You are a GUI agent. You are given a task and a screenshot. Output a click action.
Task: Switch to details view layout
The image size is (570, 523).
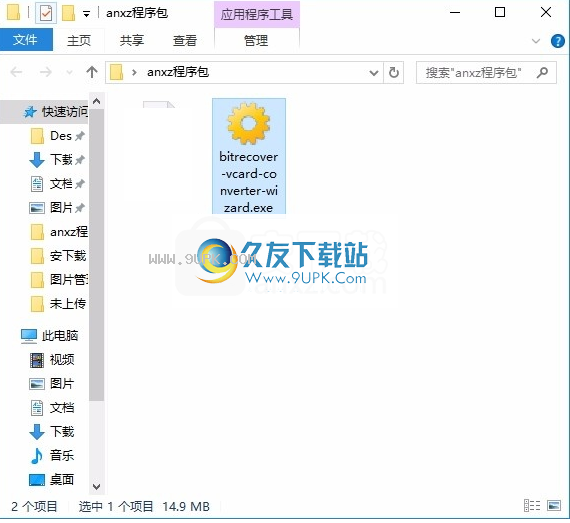[x=532, y=506]
